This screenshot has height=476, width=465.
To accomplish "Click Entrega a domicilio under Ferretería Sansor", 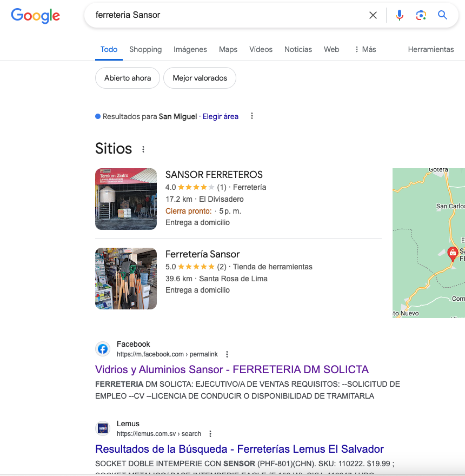I will [x=197, y=290].
